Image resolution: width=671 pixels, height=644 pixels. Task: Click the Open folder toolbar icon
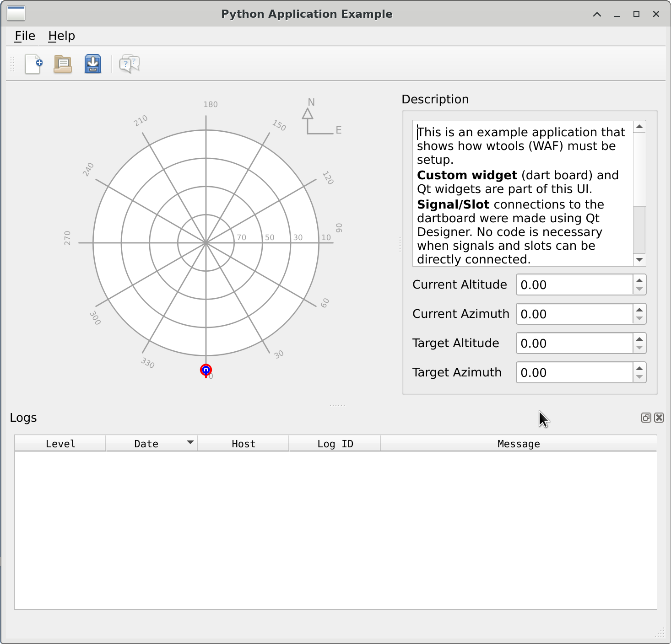tap(63, 64)
